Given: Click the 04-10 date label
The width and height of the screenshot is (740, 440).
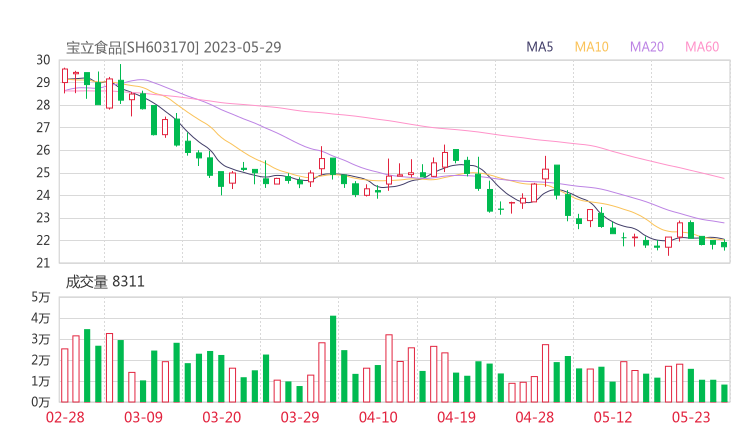Looking at the screenshot, I should pyautogui.click(x=378, y=417).
